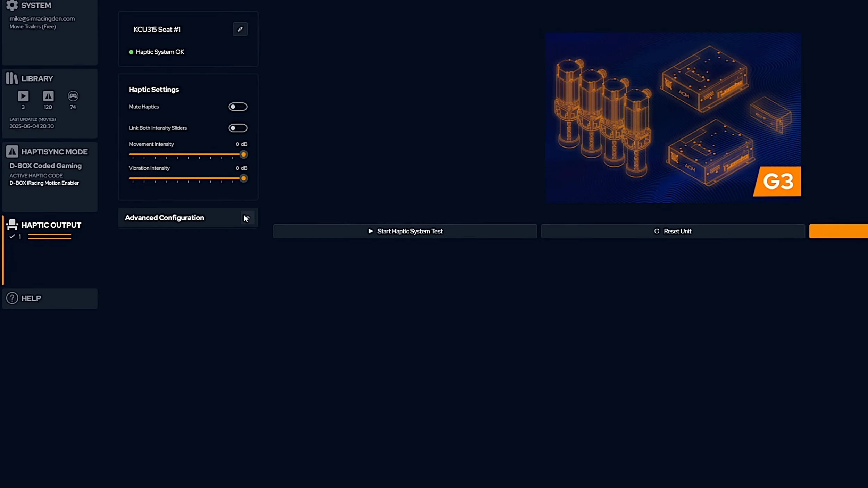868x488 pixels.
Task: Click the orange seat 1 output bar
Action: coord(50,237)
